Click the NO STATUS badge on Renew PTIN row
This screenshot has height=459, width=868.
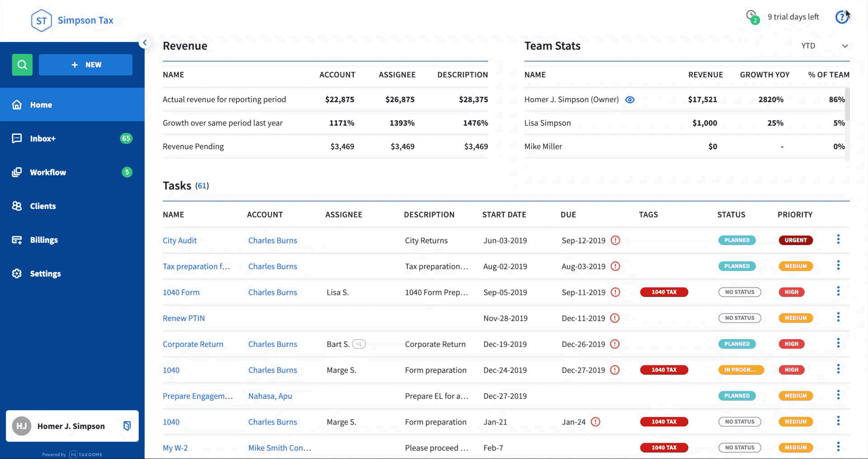[x=740, y=318]
